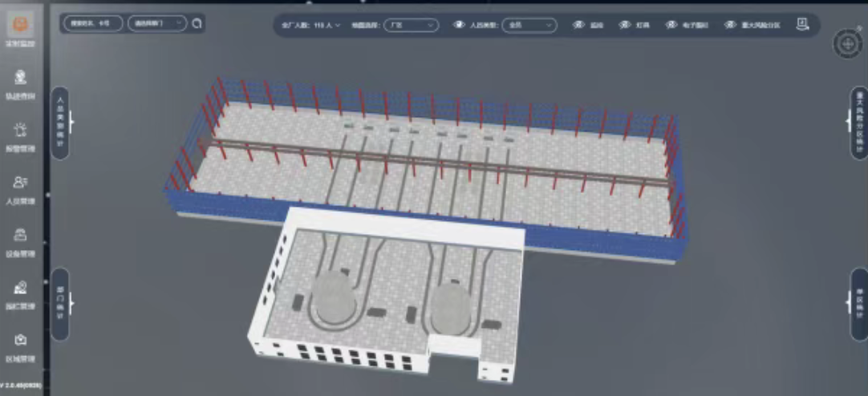
Task: Open the 区域管理 area management module
Action: tap(21, 347)
